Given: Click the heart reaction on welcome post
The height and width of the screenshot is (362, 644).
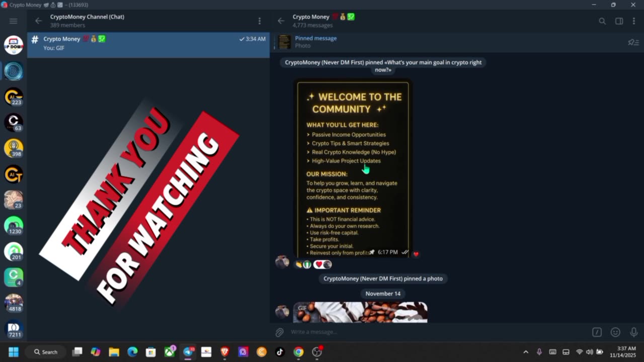Looking at the screenshot, I should click(x=323, y=264).
